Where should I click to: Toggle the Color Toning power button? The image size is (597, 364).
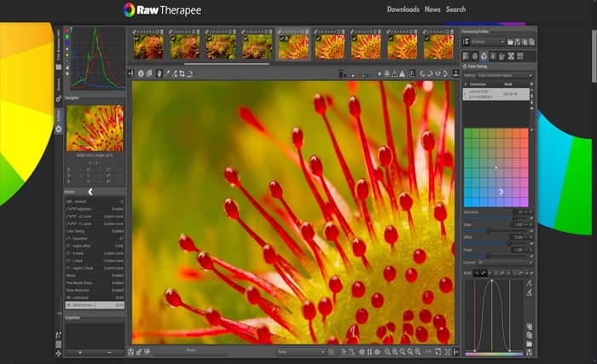click(465, 66)
